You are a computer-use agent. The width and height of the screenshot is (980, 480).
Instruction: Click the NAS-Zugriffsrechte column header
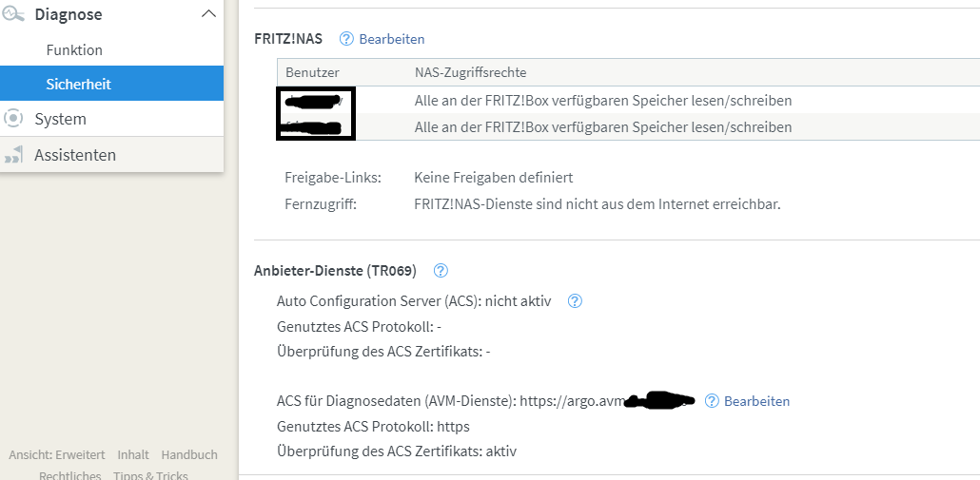[x=470, y=72]
